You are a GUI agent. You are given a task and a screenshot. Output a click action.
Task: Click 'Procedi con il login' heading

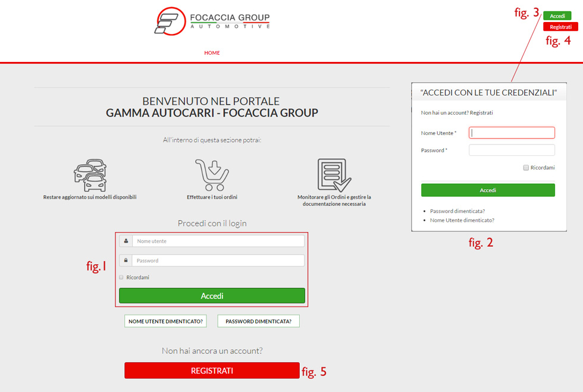point(212,223)
